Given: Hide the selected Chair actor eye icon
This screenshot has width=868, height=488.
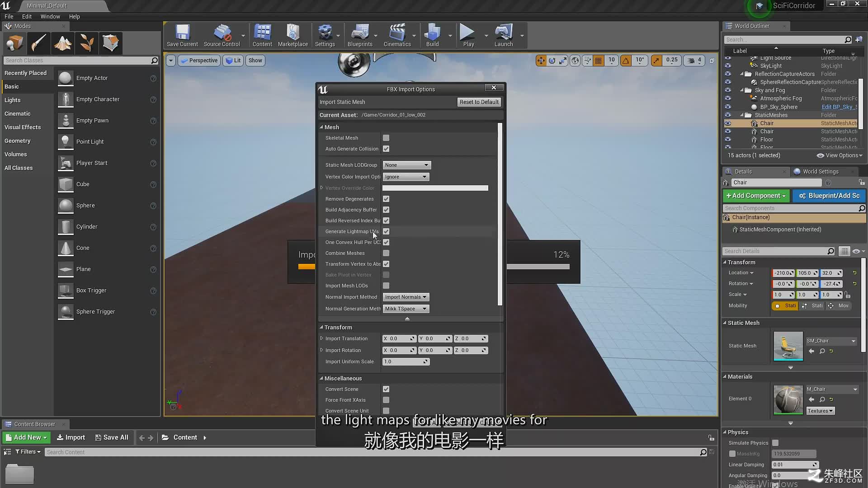Looking at the screenshot, I should [727, 123].
